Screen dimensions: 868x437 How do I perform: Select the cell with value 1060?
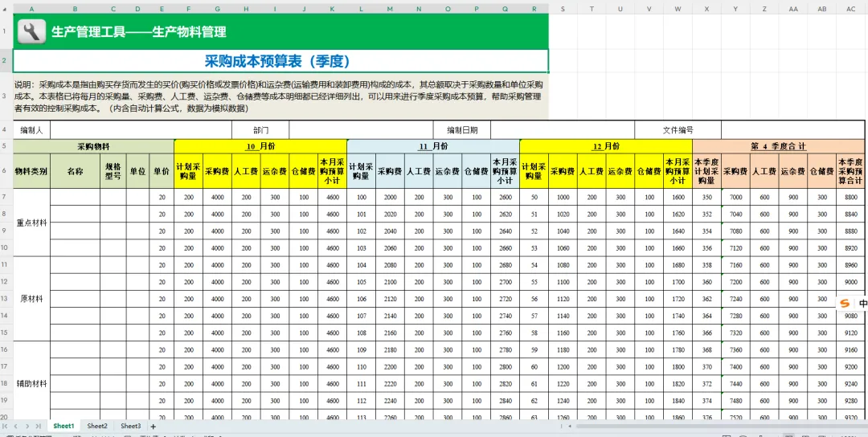click(563, 247)
